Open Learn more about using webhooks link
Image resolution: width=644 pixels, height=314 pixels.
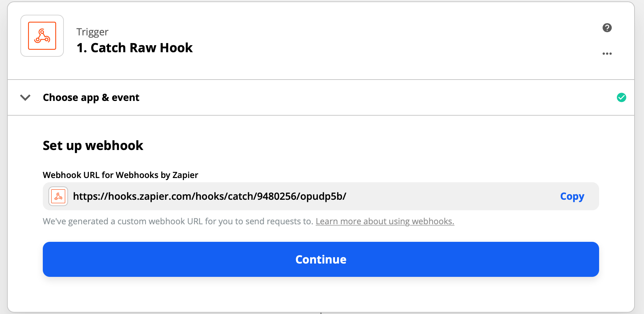click(x=385, y=221)
